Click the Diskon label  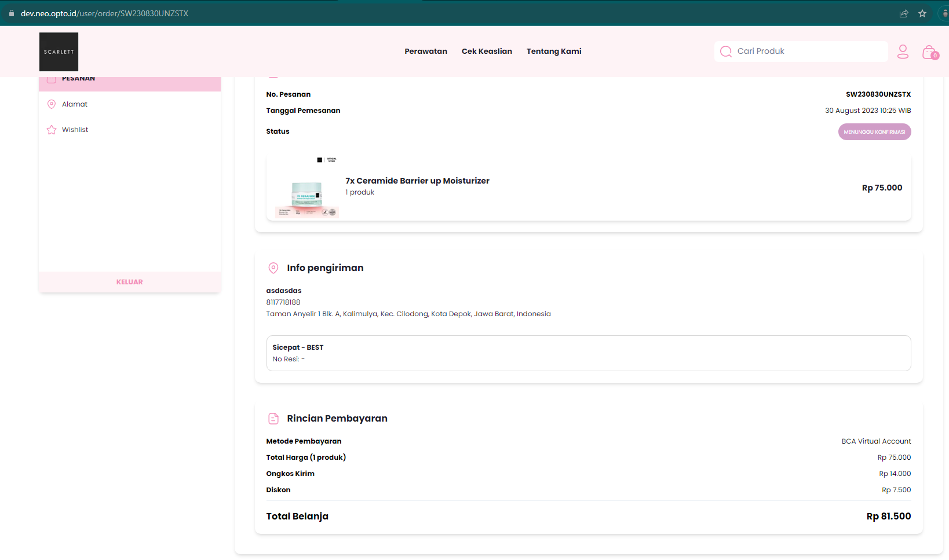(278, 490)
